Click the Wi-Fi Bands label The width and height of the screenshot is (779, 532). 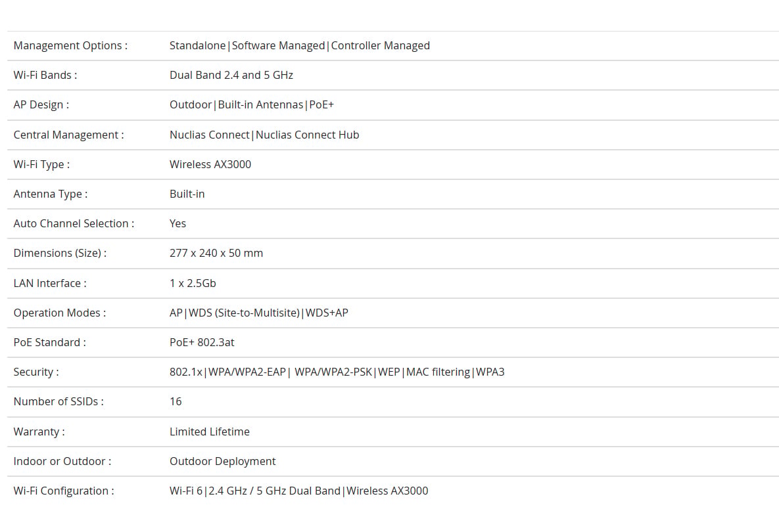click(x=45, y=75)
